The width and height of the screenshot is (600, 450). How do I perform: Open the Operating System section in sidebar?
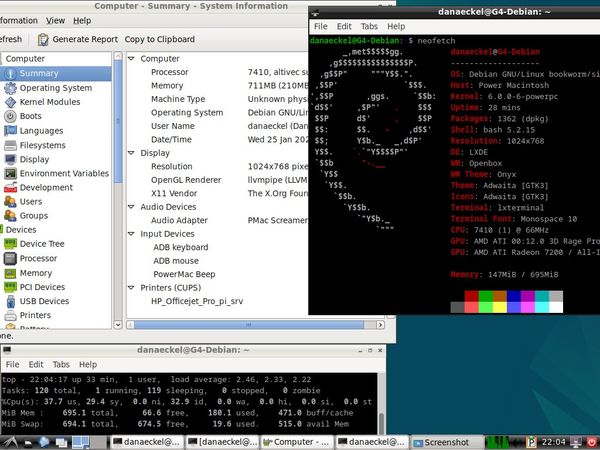point(55,87)
